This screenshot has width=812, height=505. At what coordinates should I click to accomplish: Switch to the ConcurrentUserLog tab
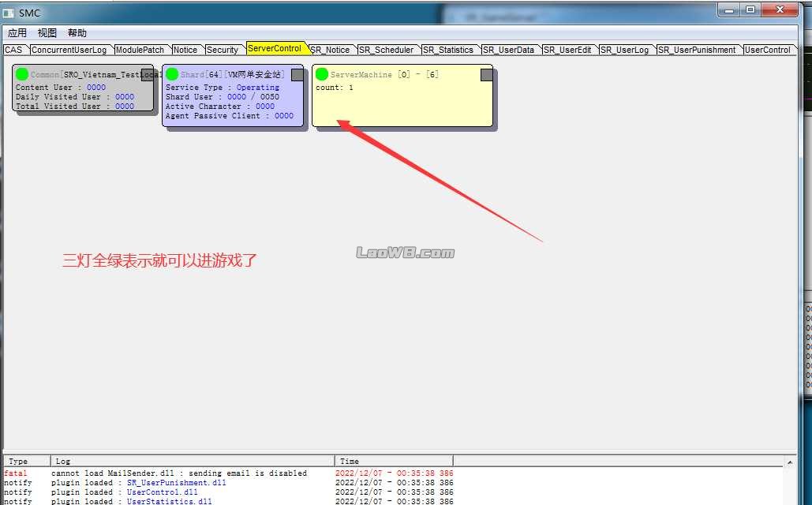(69, 50)
